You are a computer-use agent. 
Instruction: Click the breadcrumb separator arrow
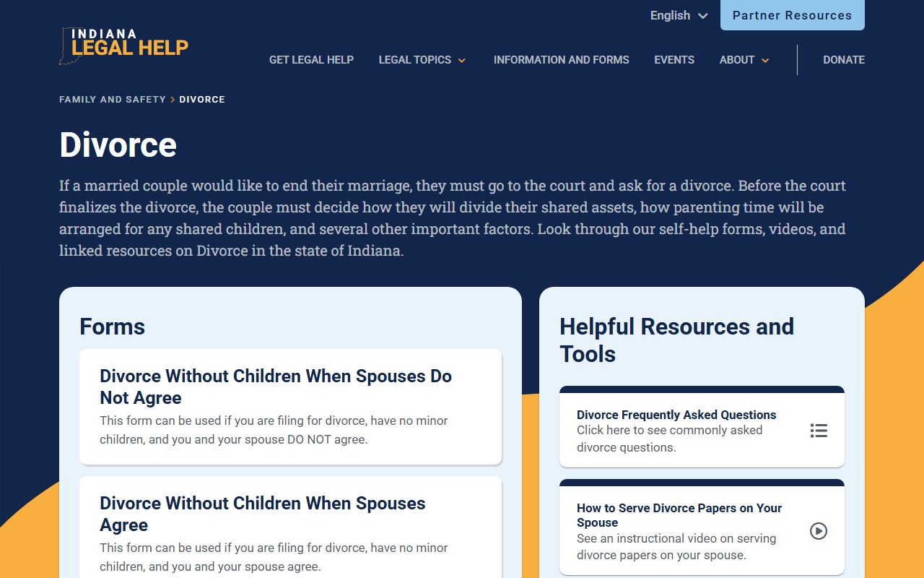click(x=173, y=100)
